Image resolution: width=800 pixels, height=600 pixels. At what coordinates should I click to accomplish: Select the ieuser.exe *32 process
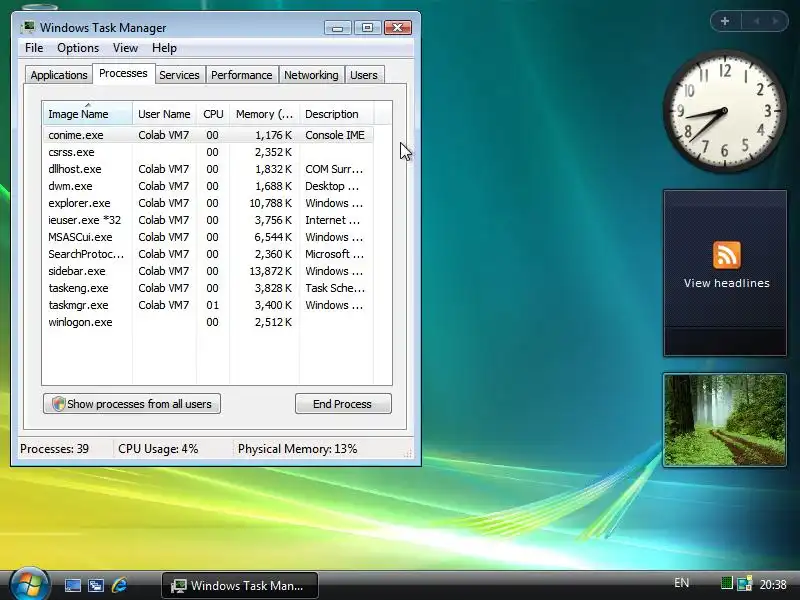point(208,220)
